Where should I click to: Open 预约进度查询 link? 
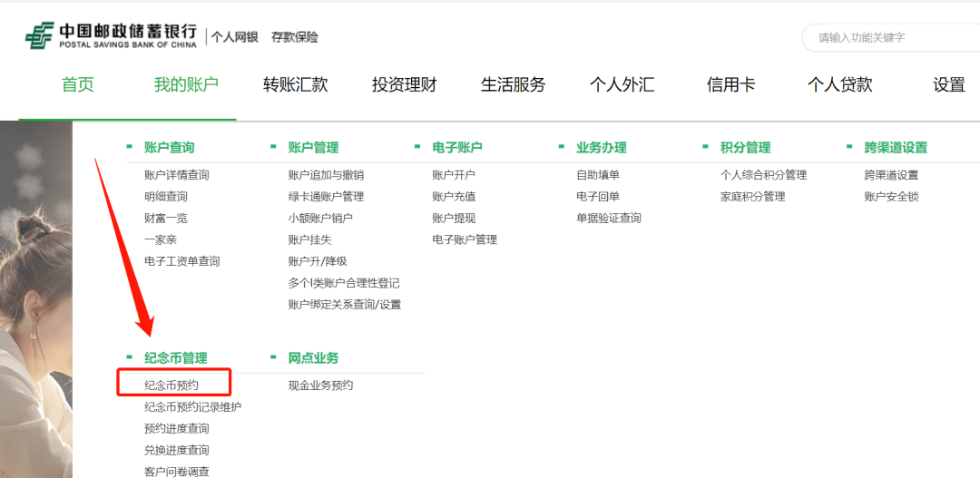coord(176,429)
